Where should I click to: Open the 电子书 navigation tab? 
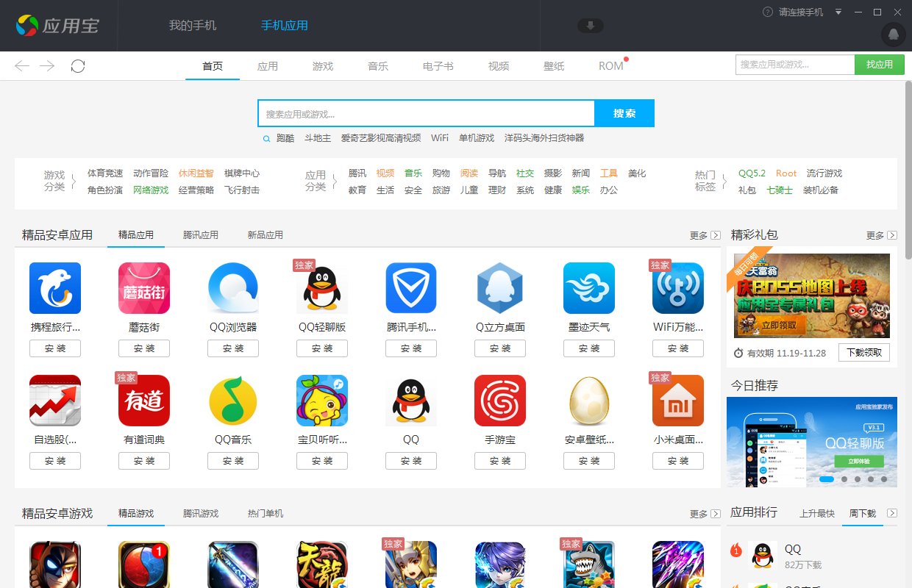tap(438, 66)
